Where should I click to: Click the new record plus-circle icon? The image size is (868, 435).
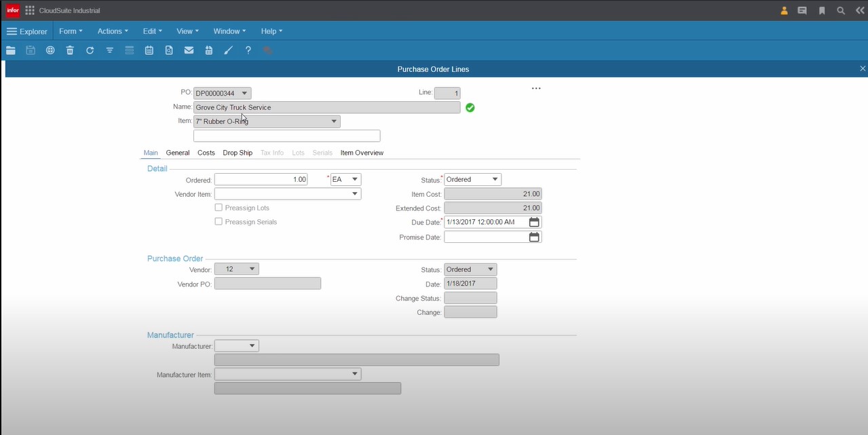click(x=50, y=50)
